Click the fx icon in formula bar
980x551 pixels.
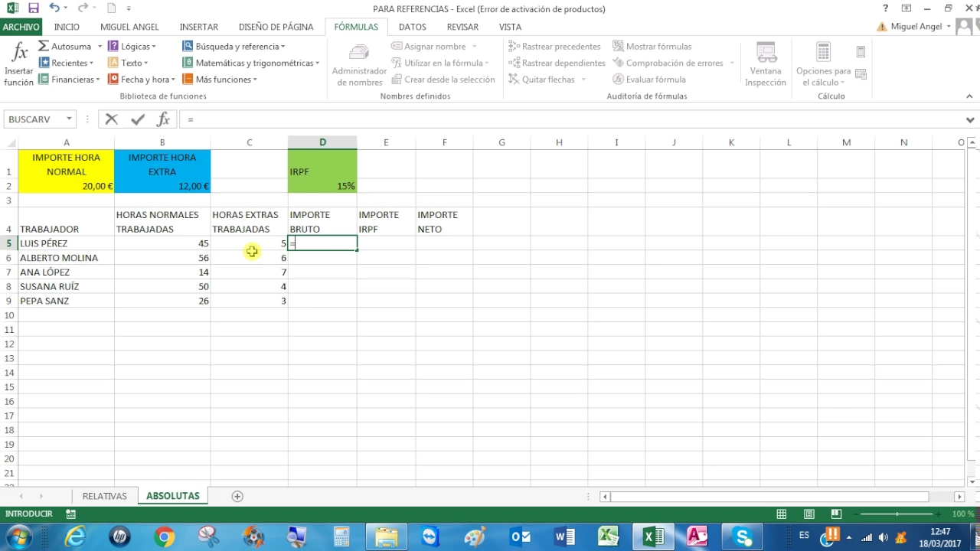pos(163,119)
